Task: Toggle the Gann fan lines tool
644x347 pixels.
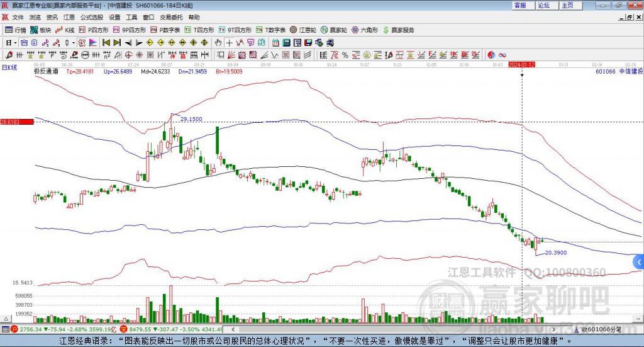Action: tap(231, 55)
